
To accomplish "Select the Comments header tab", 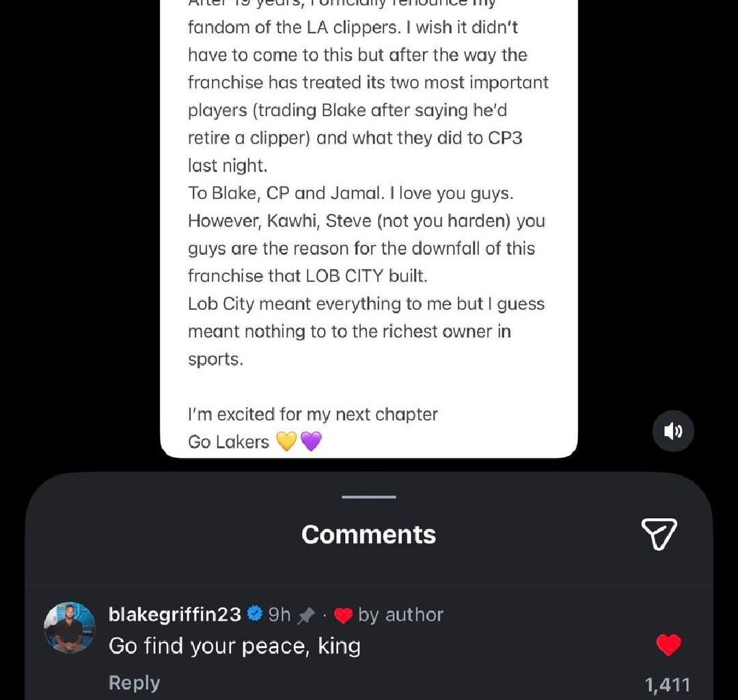I will 368,535.
